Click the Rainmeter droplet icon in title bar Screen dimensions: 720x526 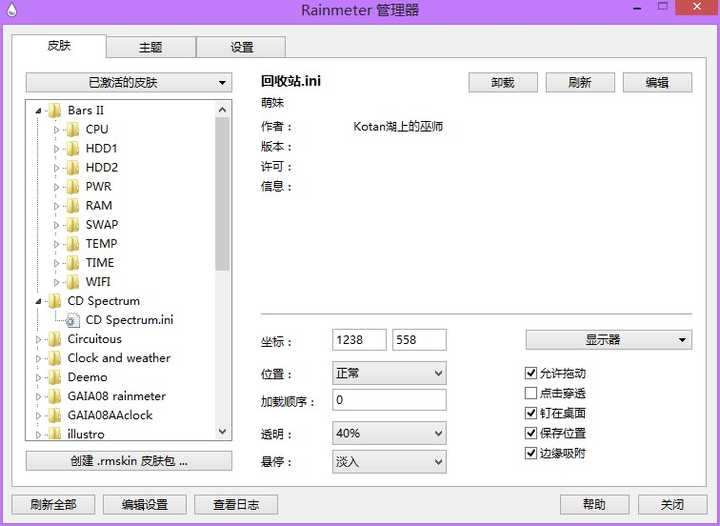[x=11, y=10]
